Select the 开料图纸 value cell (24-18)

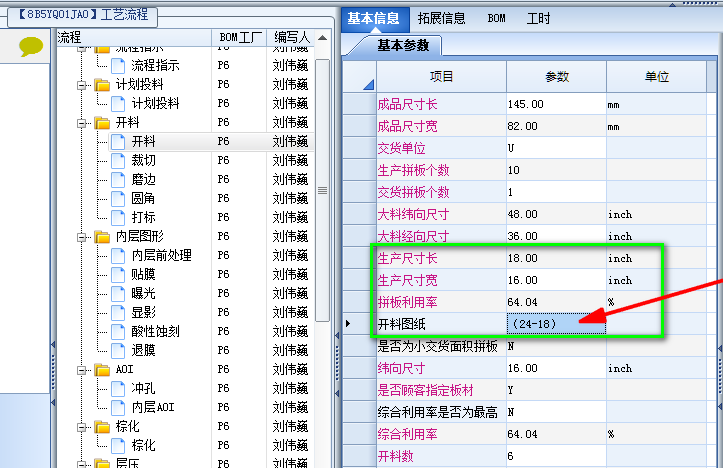pyautogui.click(x=557, y=324)
